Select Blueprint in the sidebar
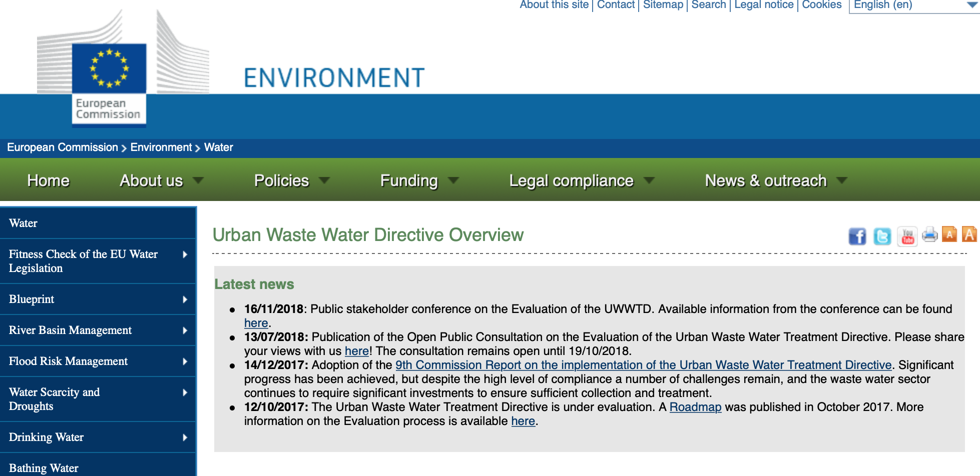The height and width of the screenshot is (476, 980). [98, 299]
